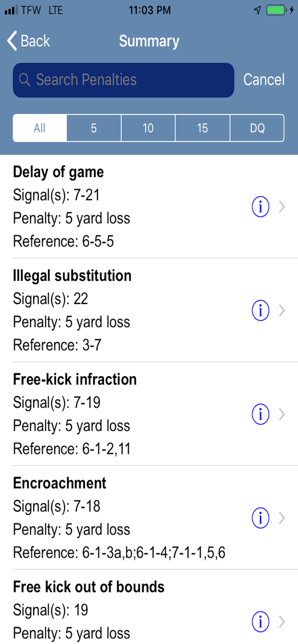Image resolution: width=298 pixels, height=644 pixels.
Task: Switch filter to 15-yard penalties
Action: pos(202,128)
